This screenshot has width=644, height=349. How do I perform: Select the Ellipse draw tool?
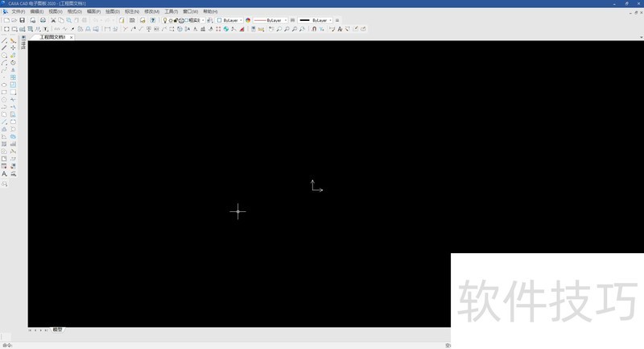tap(4, 85)
